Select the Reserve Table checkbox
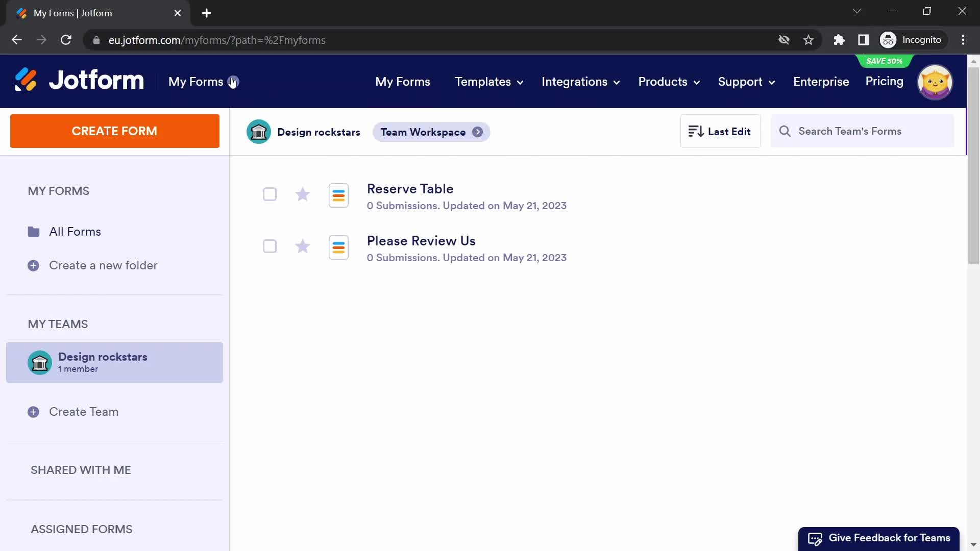 click(269, 194)
